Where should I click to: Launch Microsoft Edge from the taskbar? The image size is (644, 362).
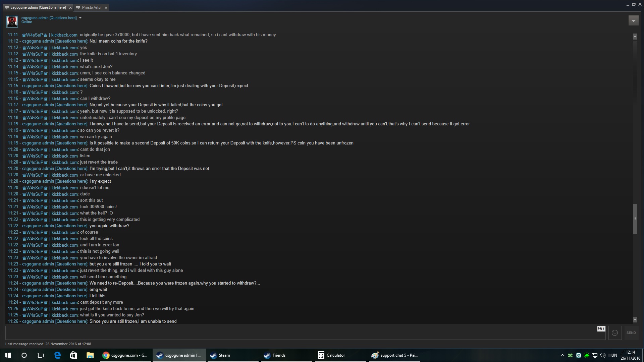pyautogui.click(x=57, y=355)
